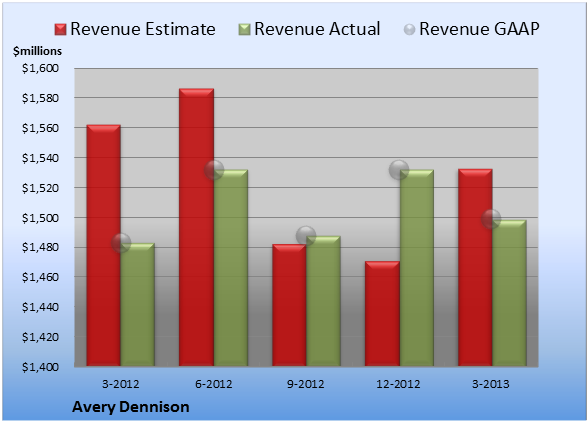This screenshot has width=588, height=422.
Task: Click the GAAP sphere marker for 3-2013
Action: click(491, 219)
